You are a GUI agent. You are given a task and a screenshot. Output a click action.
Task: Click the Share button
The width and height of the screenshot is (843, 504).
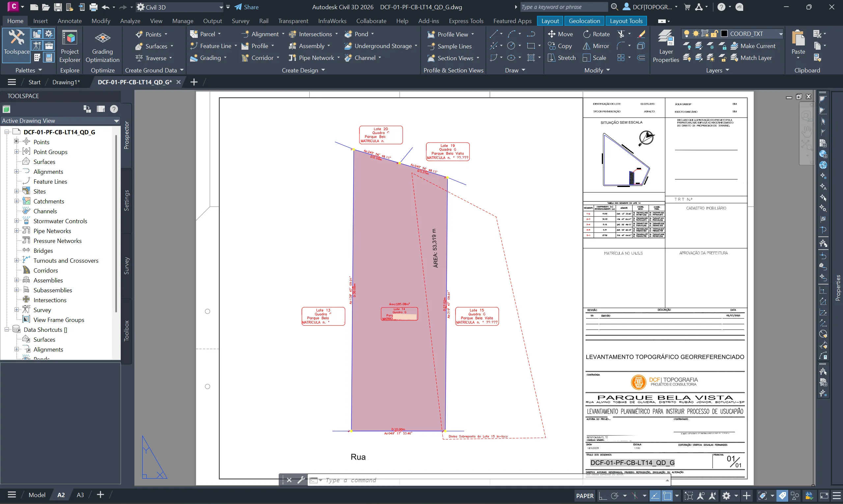246,7
